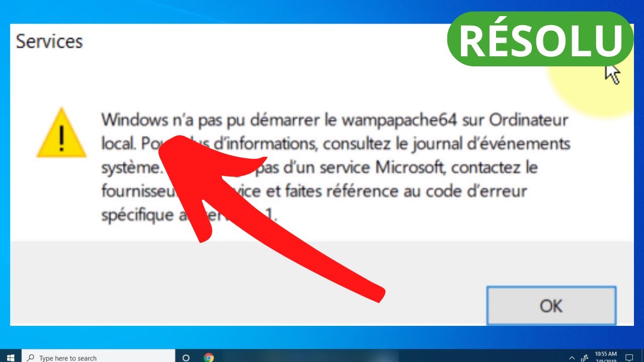Click the system tray pen/input icon
This screenshot has width=644, height=362.
[584, 357]
